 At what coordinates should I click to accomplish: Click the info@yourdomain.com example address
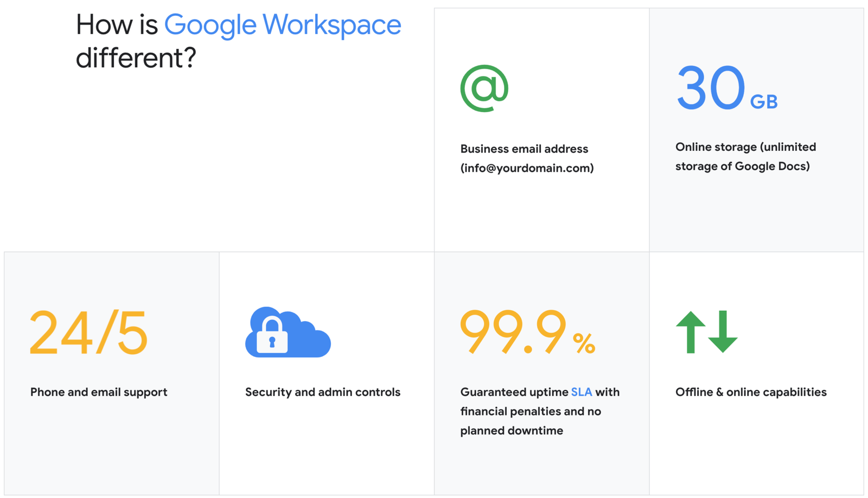point(527,168)
